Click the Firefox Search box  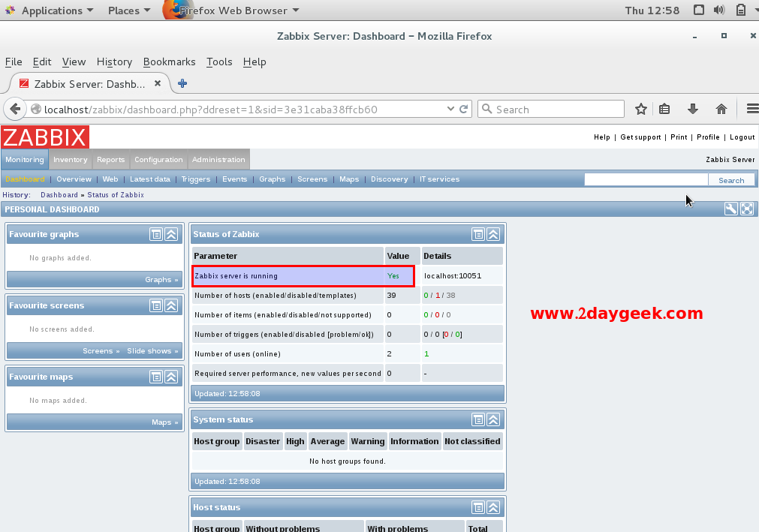(x=551, y=110)
